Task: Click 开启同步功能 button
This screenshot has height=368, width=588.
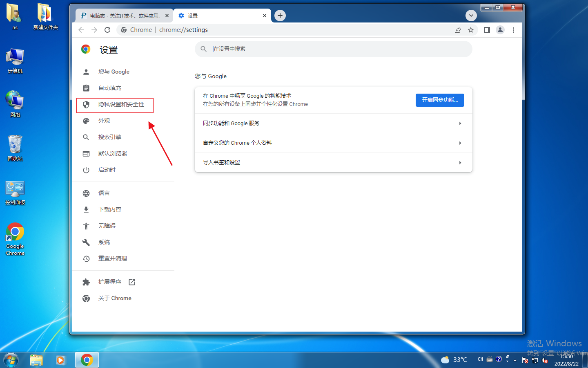Action: pos(440,100)
